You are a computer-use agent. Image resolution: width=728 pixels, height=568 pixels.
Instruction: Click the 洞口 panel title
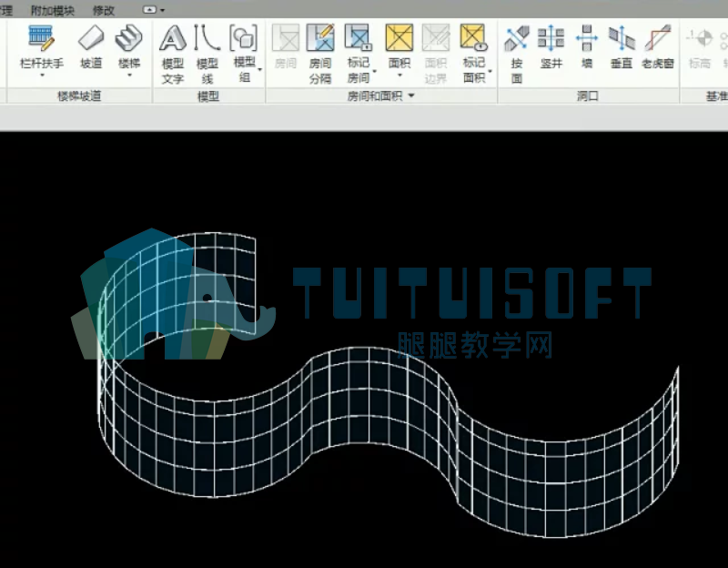[x=587, y=96]
